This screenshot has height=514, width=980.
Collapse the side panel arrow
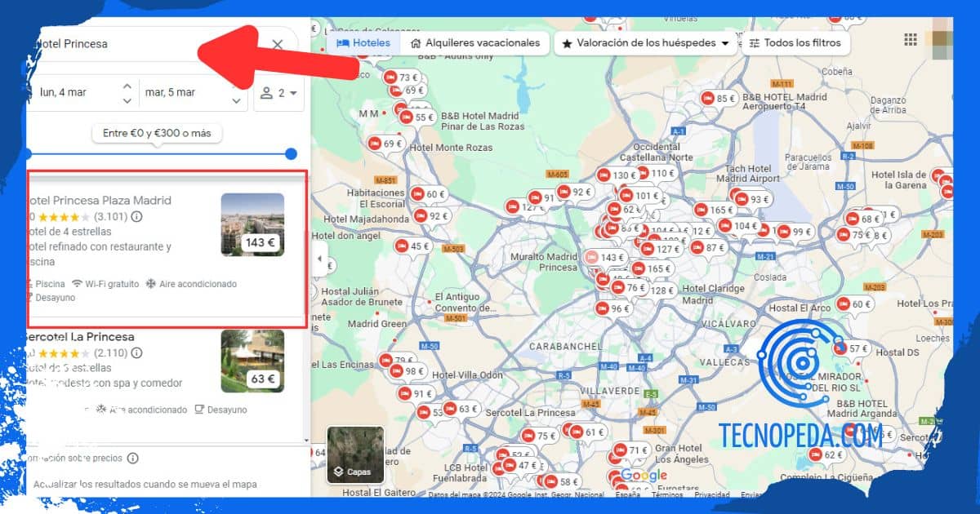point(319,260)
